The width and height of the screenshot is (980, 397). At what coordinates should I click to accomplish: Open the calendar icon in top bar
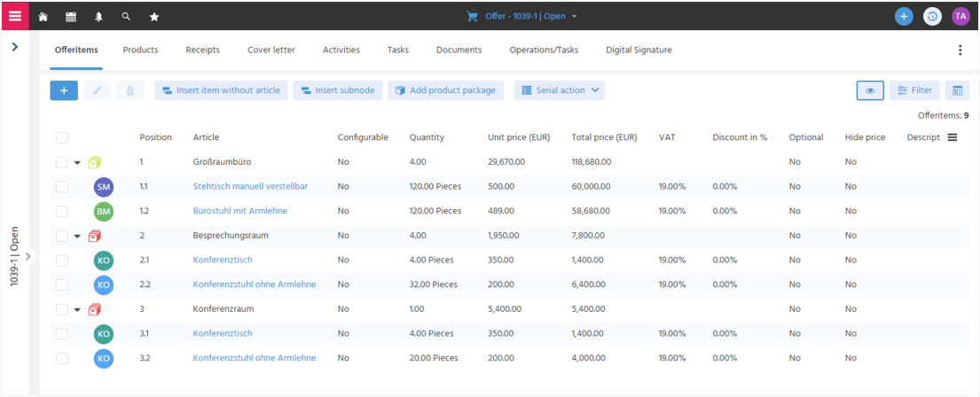(71, 17)
